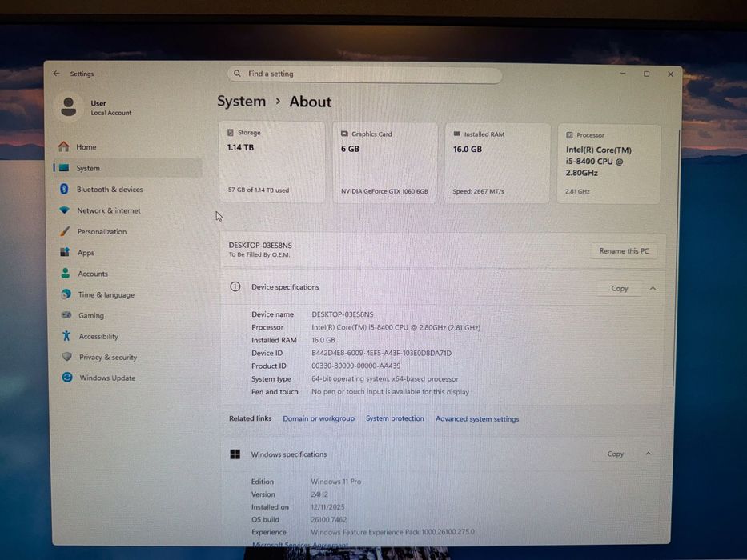Copy the Windows specifications
Image resolution: width=747 pixels, height=560 pixels.
615,454
